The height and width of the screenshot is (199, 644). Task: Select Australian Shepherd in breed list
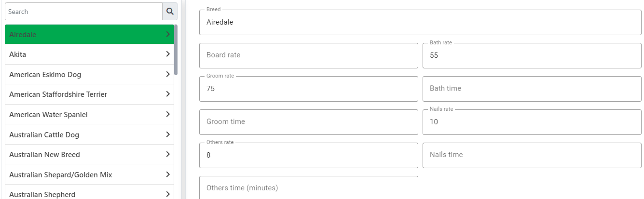point(89,192)
